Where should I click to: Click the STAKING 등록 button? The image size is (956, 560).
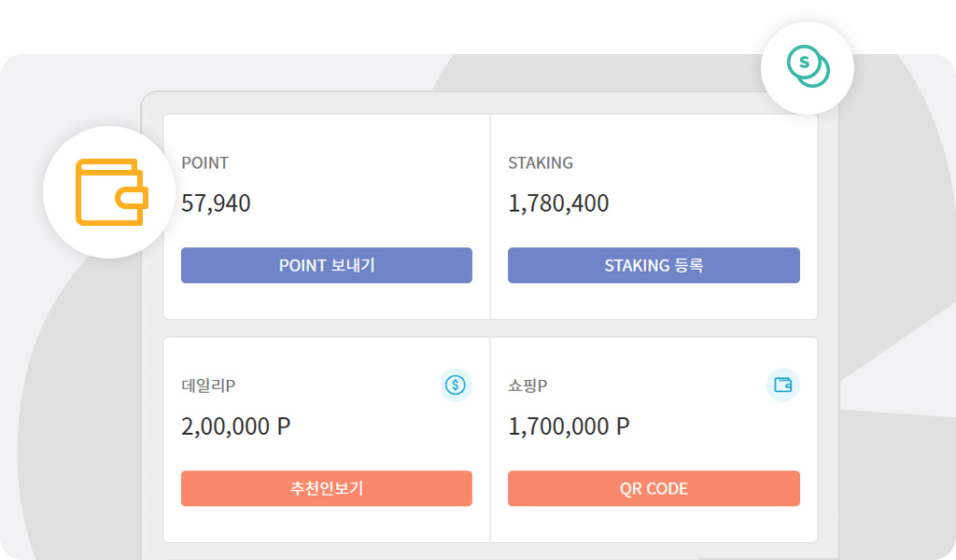[x=654, y=265]
